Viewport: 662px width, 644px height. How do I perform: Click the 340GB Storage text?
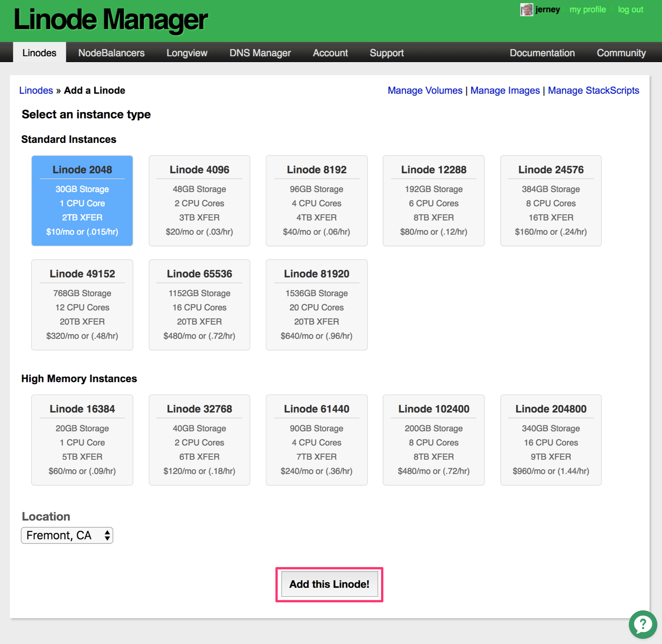click(x=551, y=428)
